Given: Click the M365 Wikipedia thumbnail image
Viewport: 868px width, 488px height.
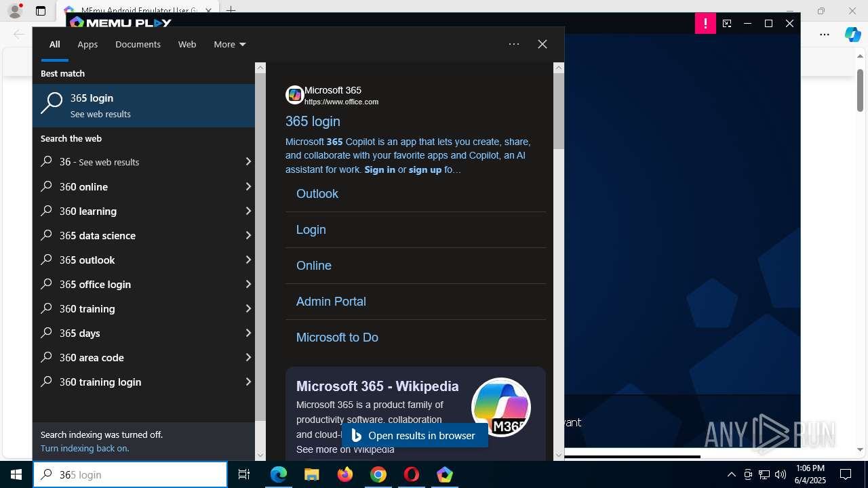Looking at the screenshot, I should tap(501, 407).
